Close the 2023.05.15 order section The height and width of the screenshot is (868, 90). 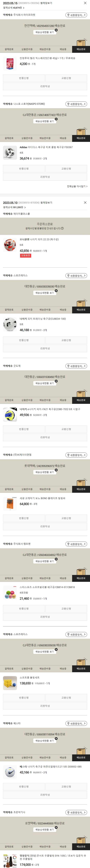85,3
